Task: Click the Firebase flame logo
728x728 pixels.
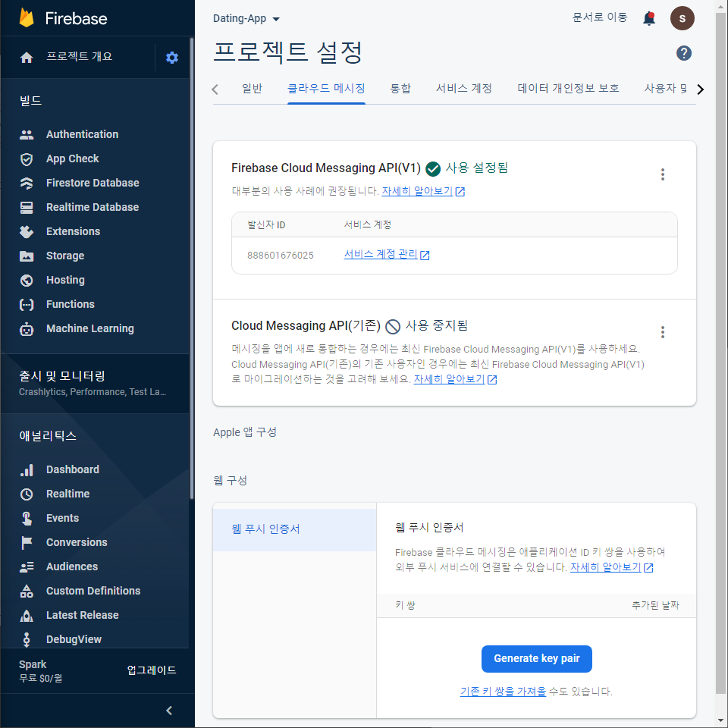Action: (x=27, y=18)
